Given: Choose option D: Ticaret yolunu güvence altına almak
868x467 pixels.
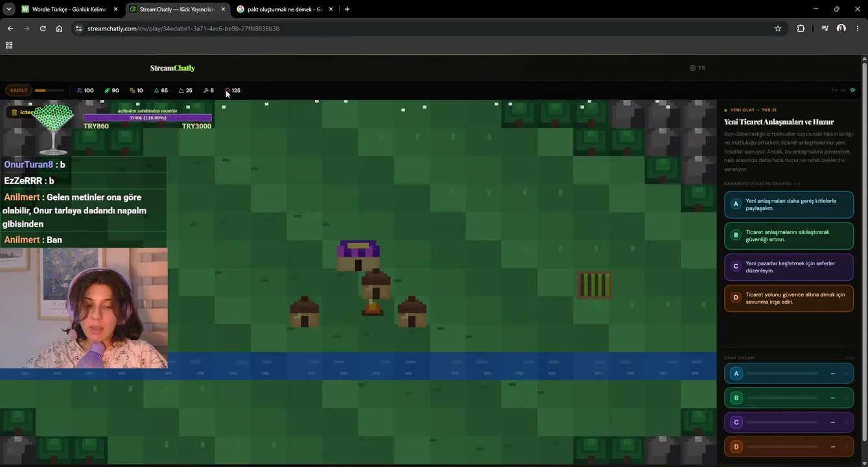Looking at the screenshot, I should [788, 298].
